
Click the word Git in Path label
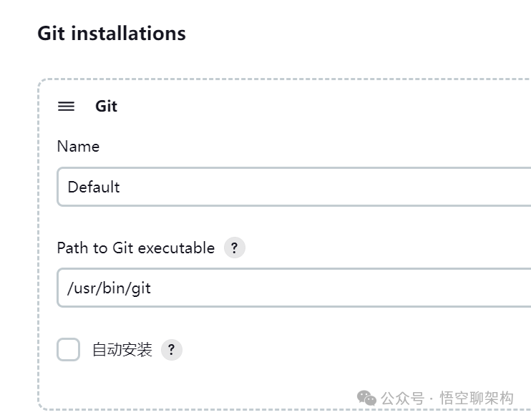[x=120, y=248]
